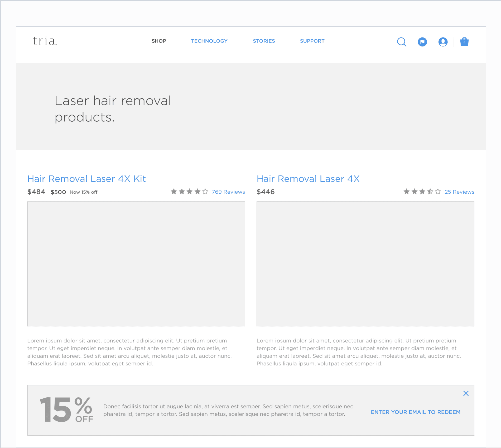Viewport: 501px width, 448px height.
Task: Open the SUPPORT menu item
Action: (x=312, y=41)
